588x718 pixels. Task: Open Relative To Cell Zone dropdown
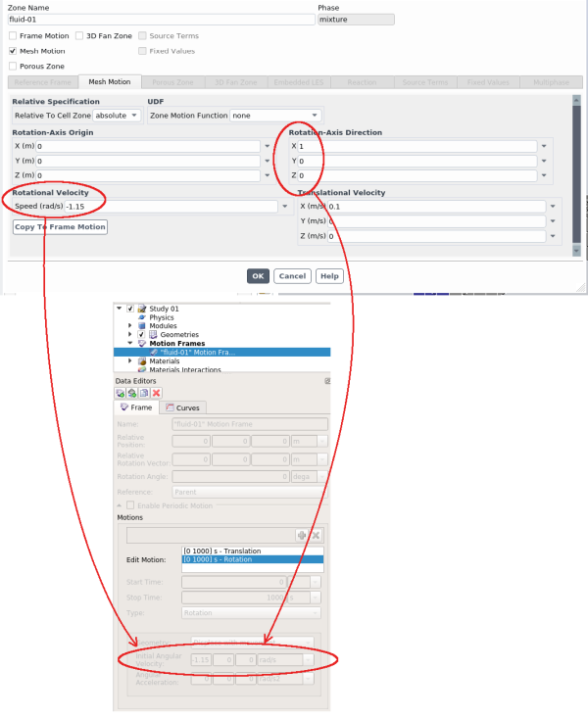click(x=117, y=116)
